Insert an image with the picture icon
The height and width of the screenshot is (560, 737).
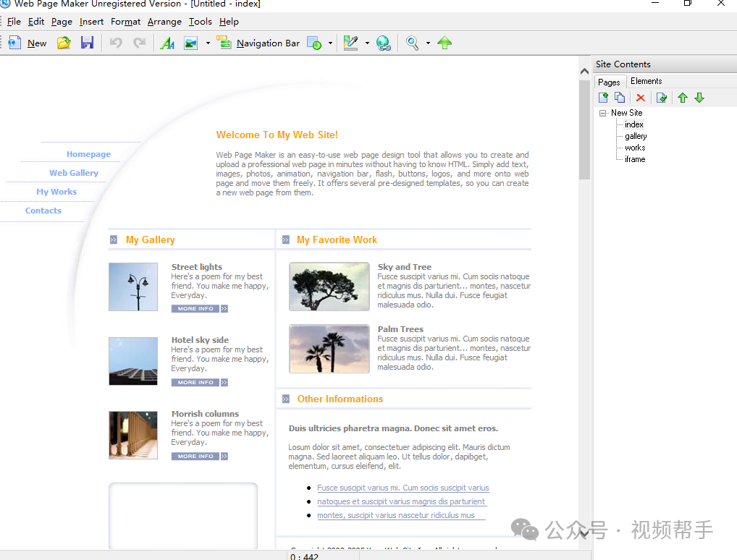(191, 43)
